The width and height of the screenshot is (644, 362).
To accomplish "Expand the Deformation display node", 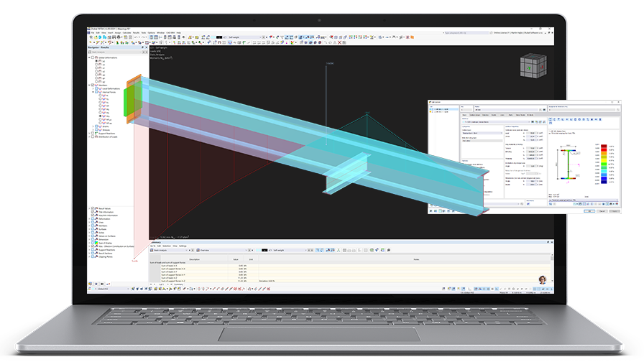I will point(89,219).
